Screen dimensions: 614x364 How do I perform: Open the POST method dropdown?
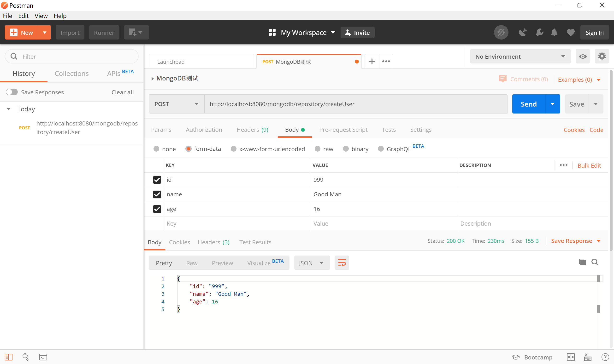[176, 104]
